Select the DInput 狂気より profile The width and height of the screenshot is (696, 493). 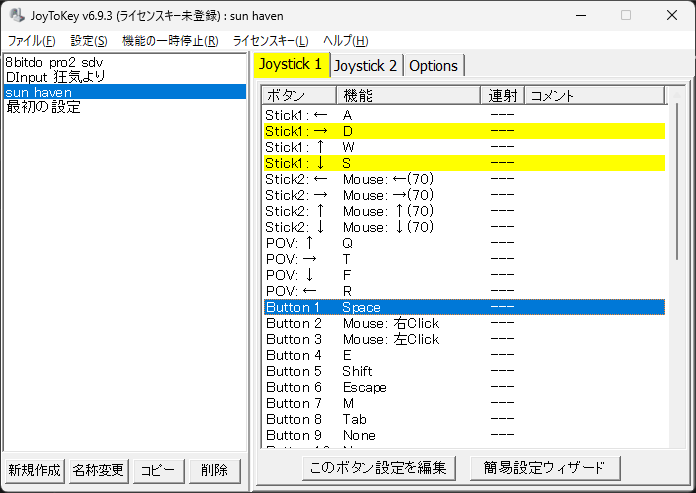click(x=125, y=77)
